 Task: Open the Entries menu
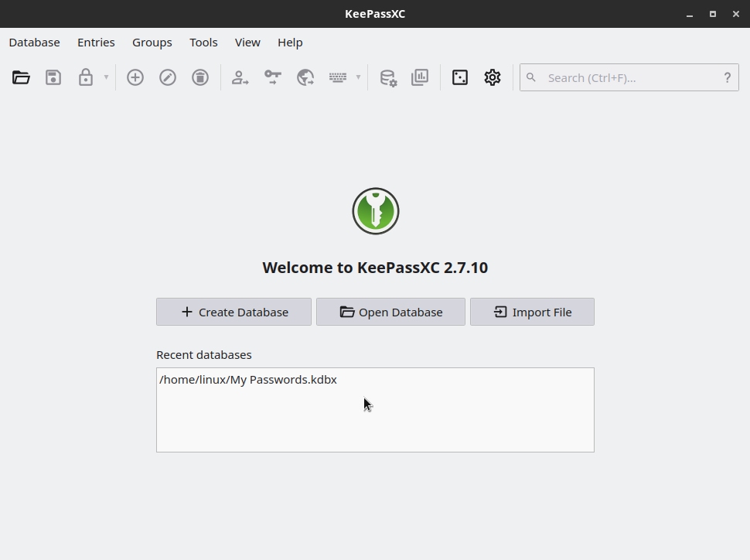click(96, 43)
